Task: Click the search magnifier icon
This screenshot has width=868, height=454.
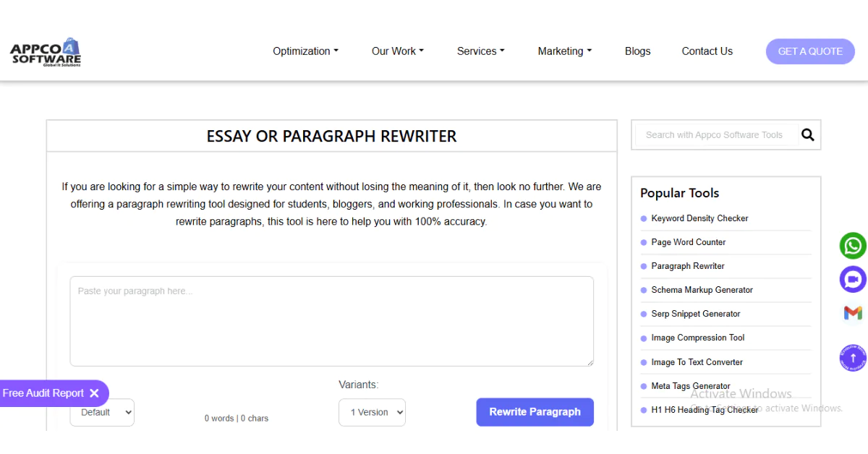Action: pyautogui.click(x=807, y=134)
